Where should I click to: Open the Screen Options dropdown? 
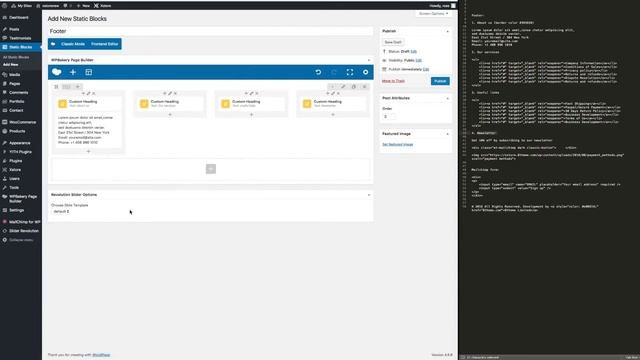coord(434,13)
